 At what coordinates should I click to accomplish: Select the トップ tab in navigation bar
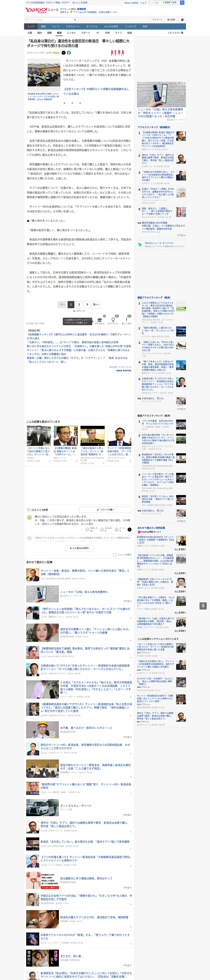pos(31,27)
